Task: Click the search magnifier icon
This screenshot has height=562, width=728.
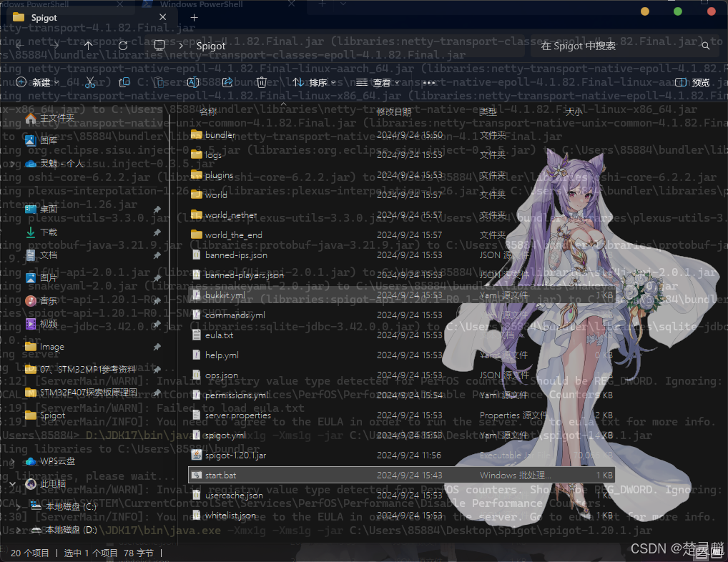Action: [705, 46]
